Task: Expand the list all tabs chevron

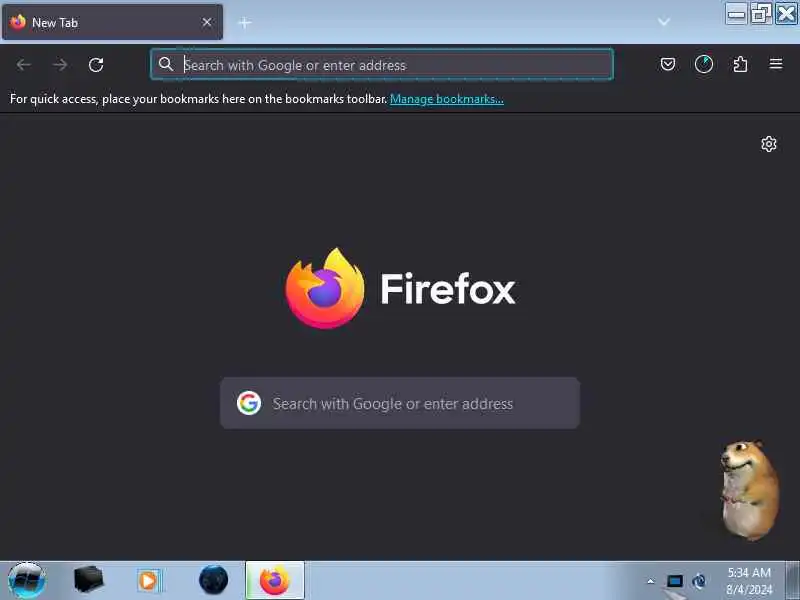Action: tap(664, 22)
